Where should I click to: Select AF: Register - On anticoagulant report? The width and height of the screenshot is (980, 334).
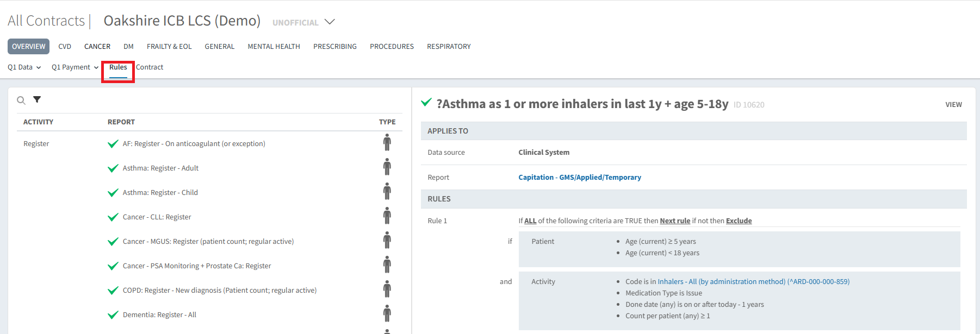click(x=194, y=144)
